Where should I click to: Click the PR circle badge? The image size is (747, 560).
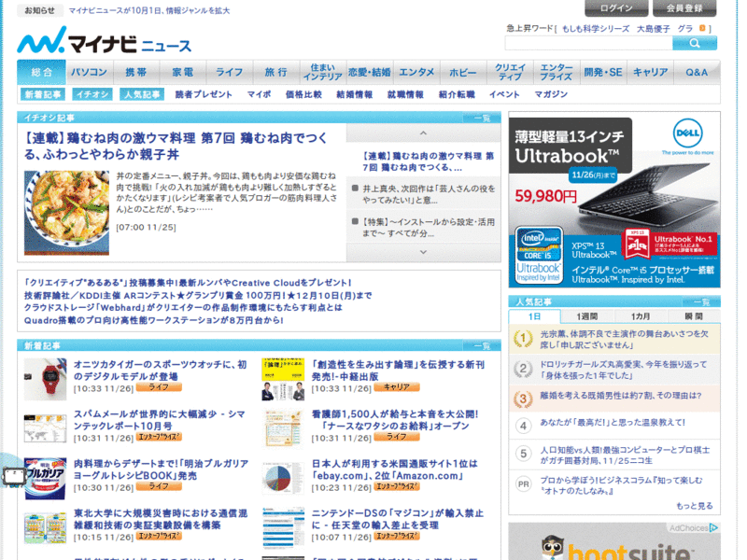pos(523,484)
